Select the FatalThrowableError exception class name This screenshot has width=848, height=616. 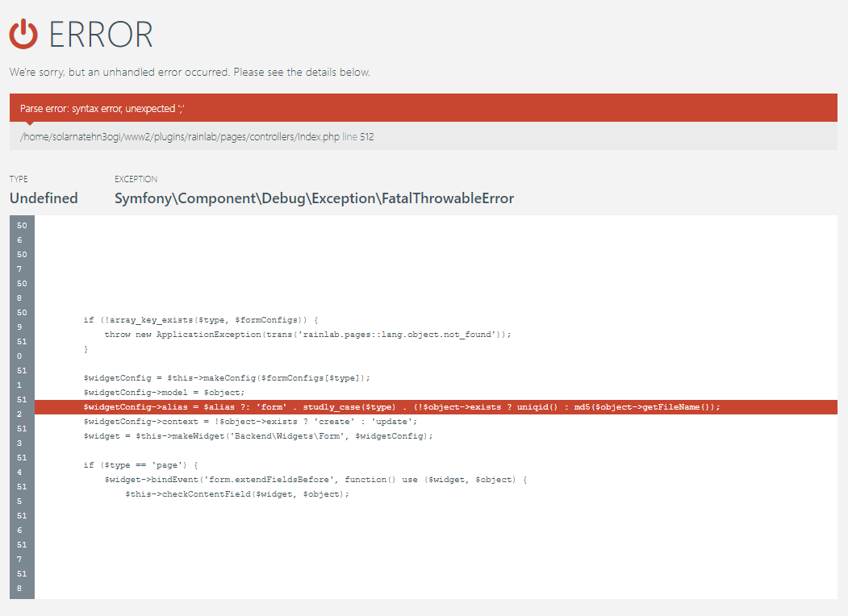coord(315,198)
